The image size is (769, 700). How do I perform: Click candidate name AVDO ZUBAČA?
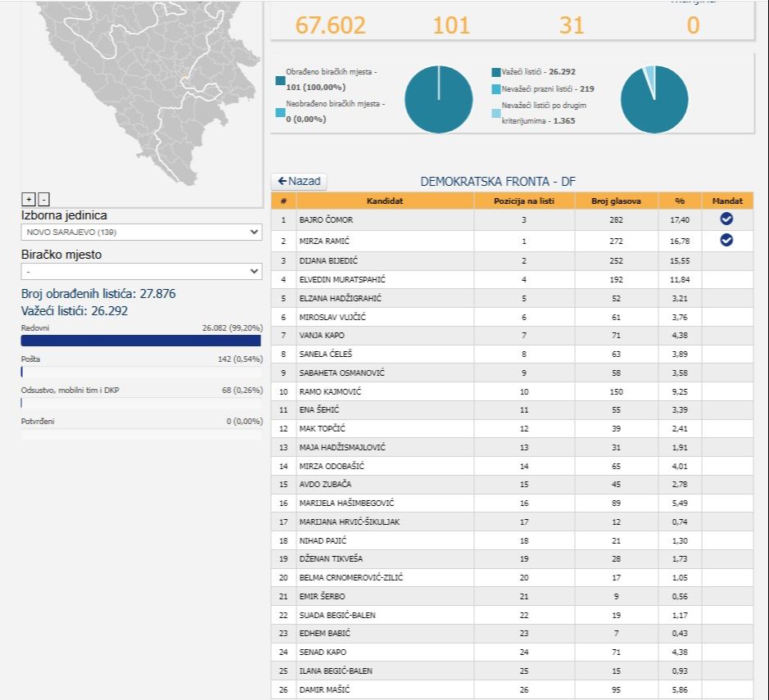click(x=325, y=485)
